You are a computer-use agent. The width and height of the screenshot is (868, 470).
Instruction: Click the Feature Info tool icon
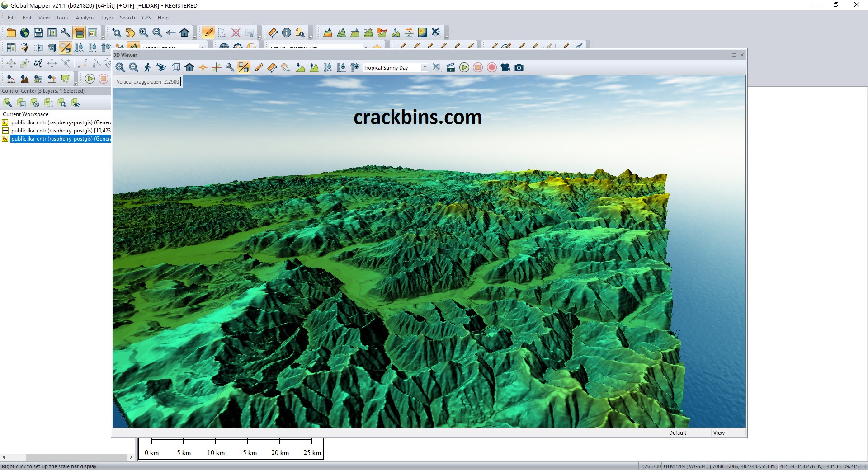286,33
